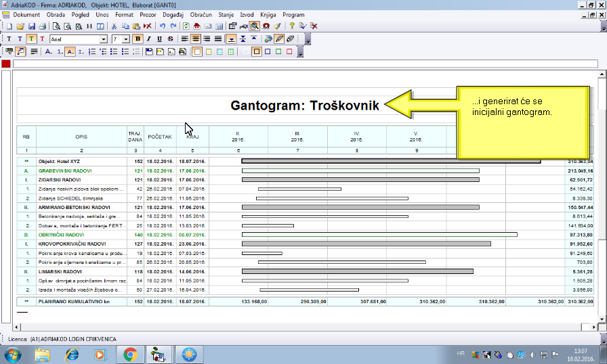
Task: Open the color palette paint icon
Action: tap(268, 39)
